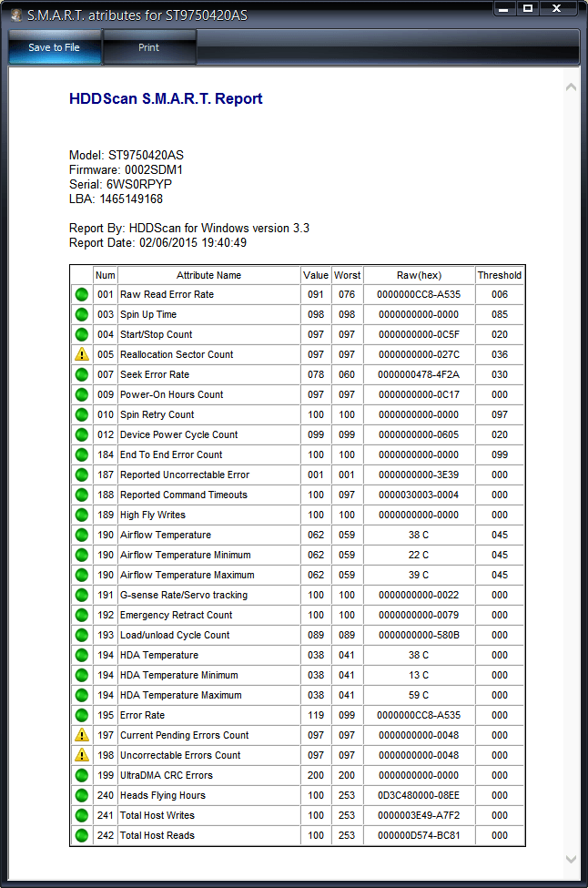Click the green status icon for Spin Up Time
This screenshot has height=888, width=588.
click(82, 314)
